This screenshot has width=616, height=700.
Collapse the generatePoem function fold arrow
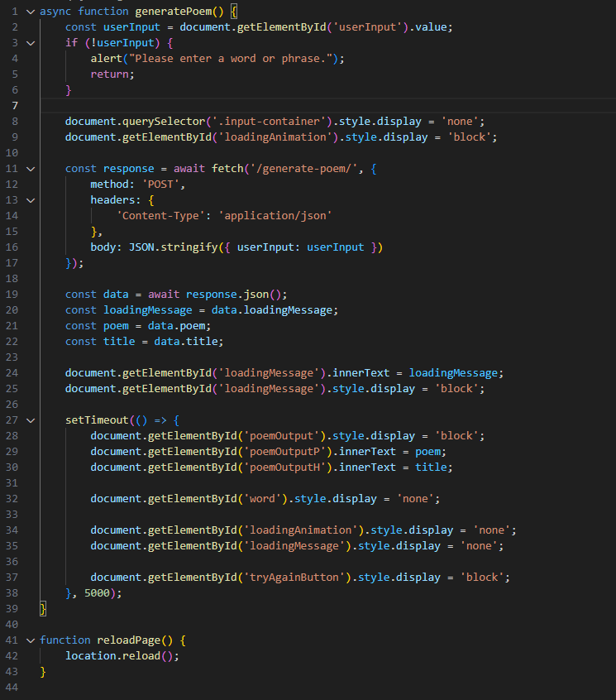(x=31, y=12)
